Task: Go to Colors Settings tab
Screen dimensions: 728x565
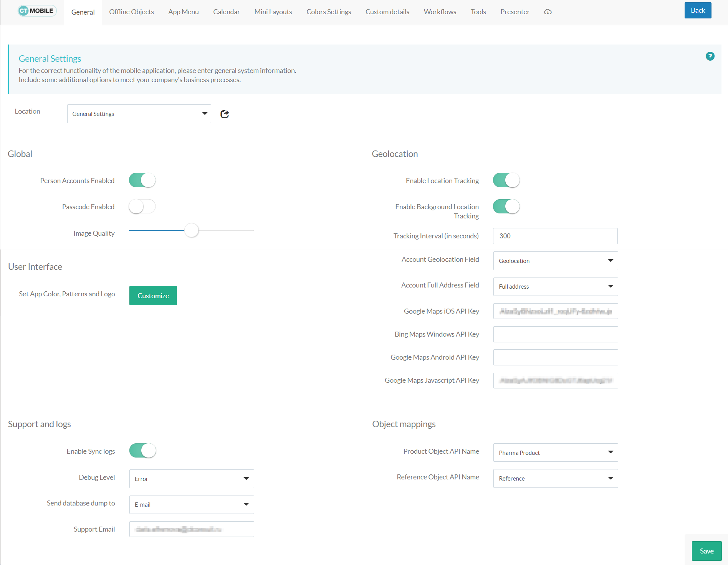Action: coord(329,12)
